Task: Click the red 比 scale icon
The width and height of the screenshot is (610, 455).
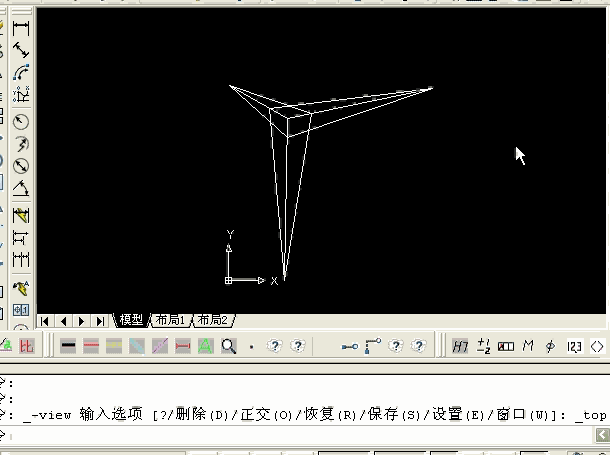Action: point(26,345)
